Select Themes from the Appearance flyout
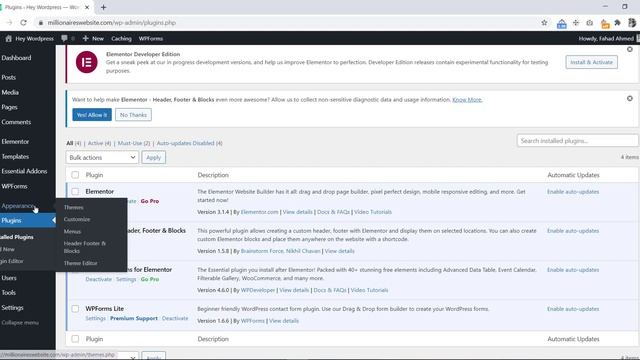The width and height of the screenshot is (640, 360). [x=73, y=207]
